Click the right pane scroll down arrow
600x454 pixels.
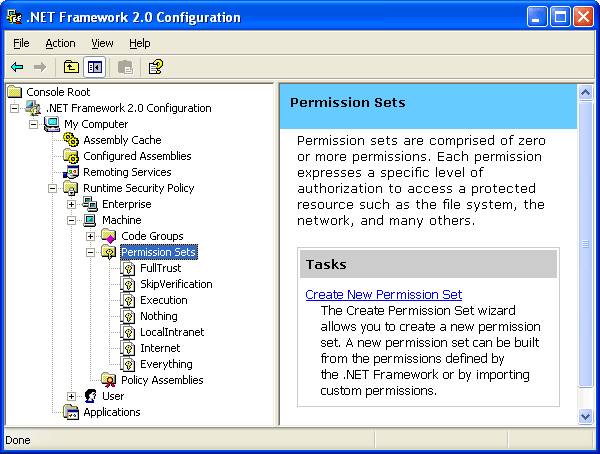point(586,416)
